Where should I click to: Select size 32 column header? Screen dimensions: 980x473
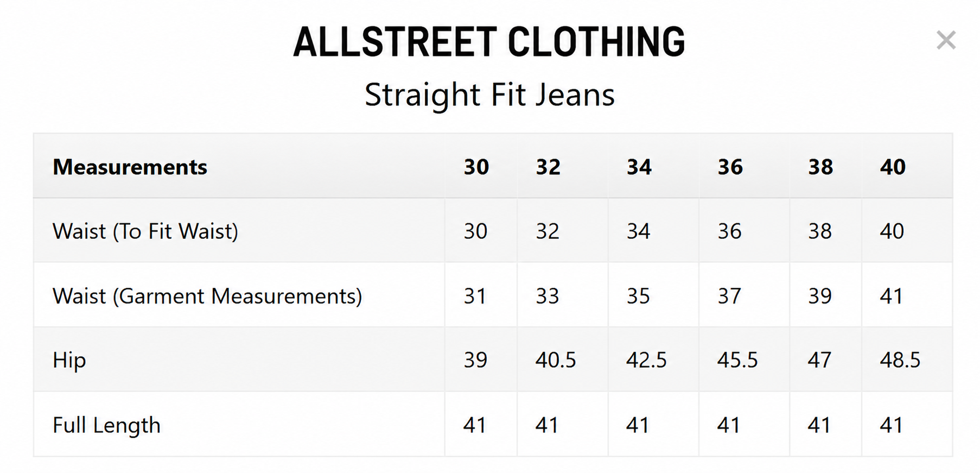pyautogui.click(x=548, y=167)
